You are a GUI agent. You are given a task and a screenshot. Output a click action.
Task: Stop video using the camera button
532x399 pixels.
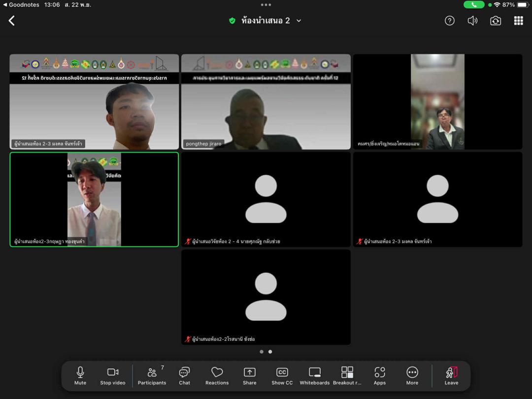pos(113,376)
